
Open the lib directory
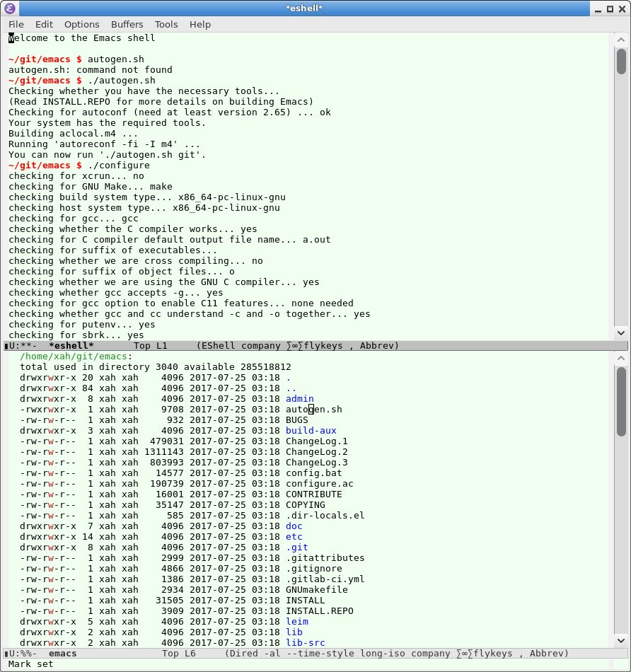294,632
